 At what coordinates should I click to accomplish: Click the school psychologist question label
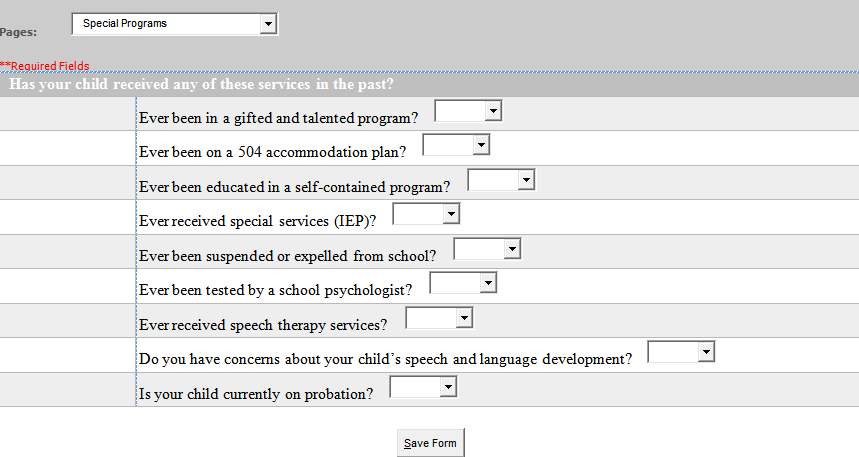point(276,290)
